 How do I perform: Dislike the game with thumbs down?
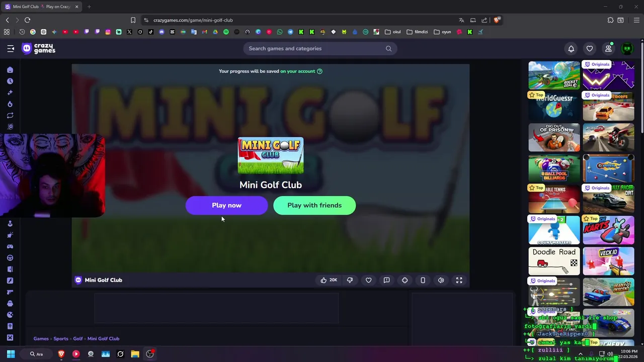point(350,280)
